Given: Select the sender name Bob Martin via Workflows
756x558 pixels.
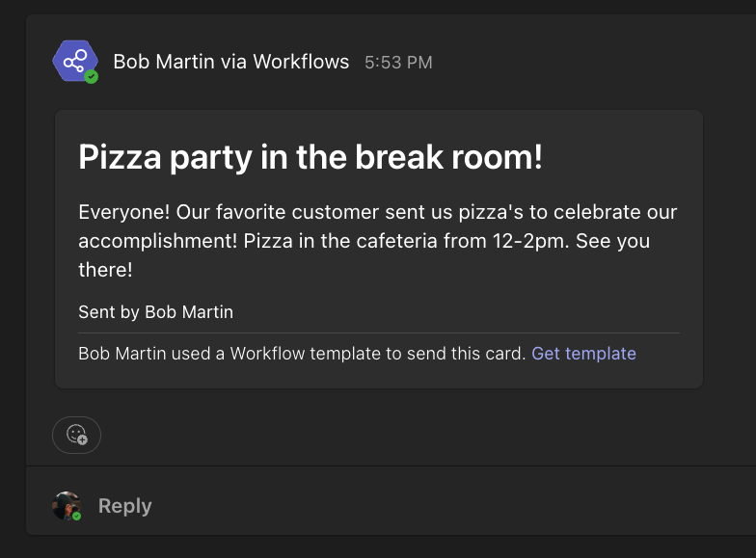Looking at the screenshot, I should [231, 62].
